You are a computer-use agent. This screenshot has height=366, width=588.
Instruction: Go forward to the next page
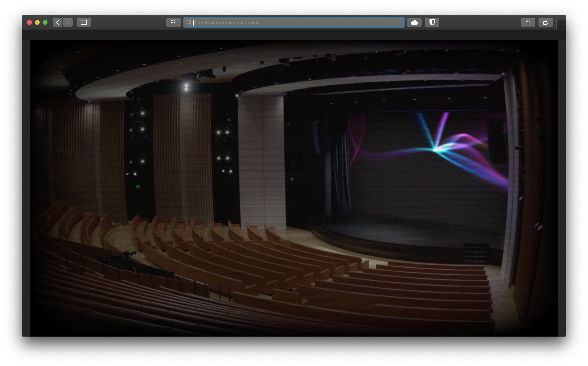point(68,23)
